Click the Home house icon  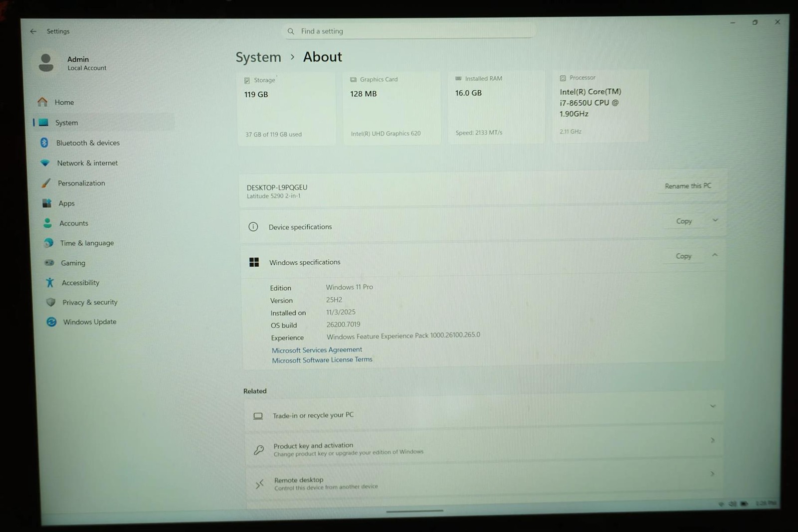point(42,102)
